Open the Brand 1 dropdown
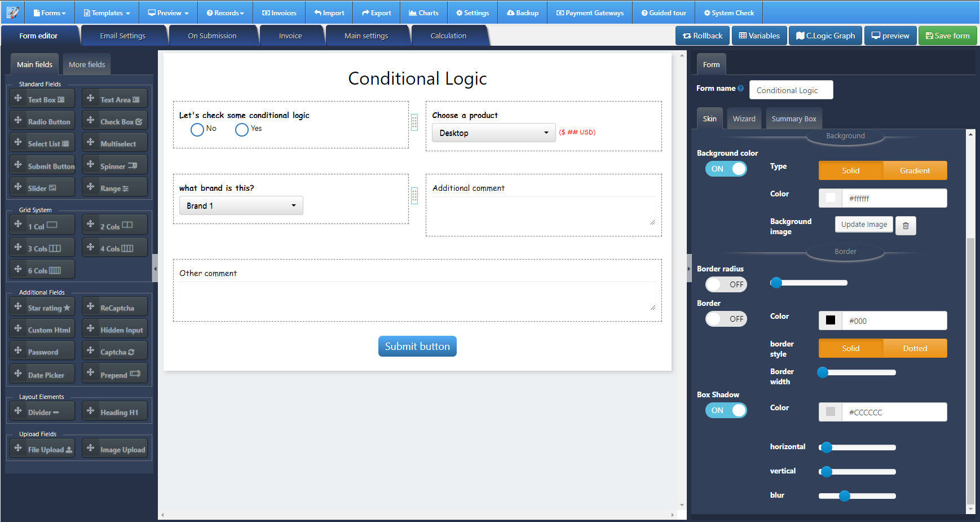This screenshot has width=980, height=522. (x=241, y=205)
